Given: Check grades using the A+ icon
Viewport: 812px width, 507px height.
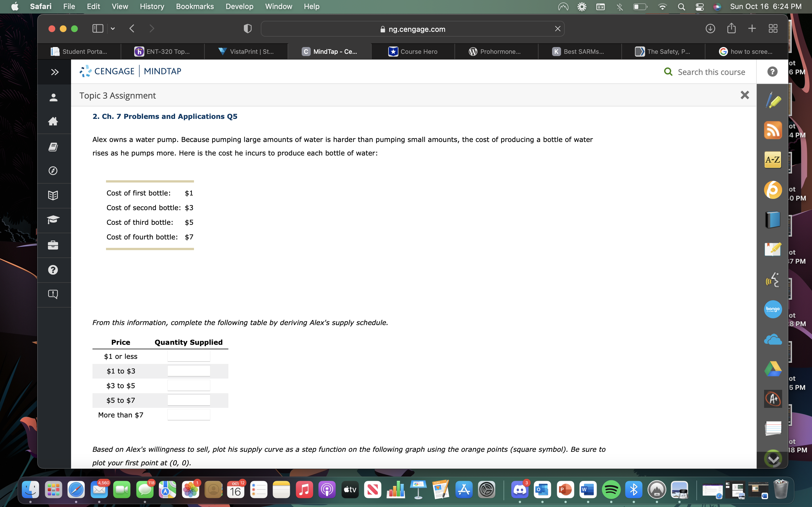Looking at the screenshot, I should pos(773,399).
